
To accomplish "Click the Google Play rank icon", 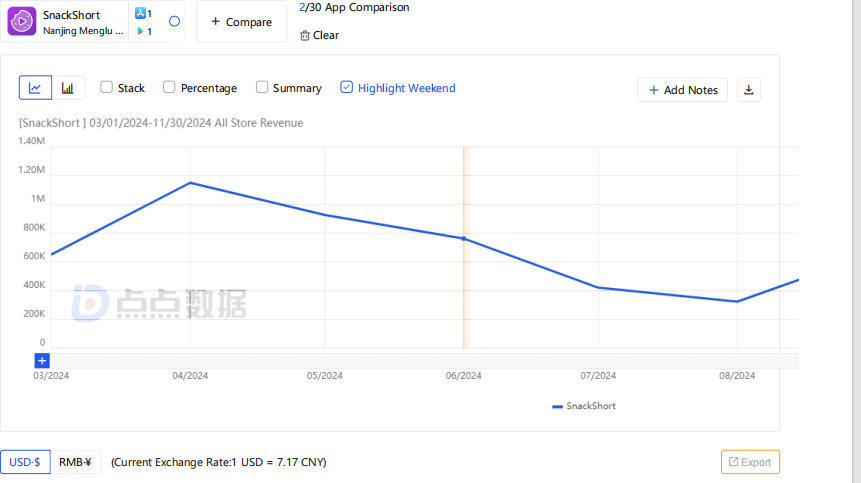I will coord(140,31).
